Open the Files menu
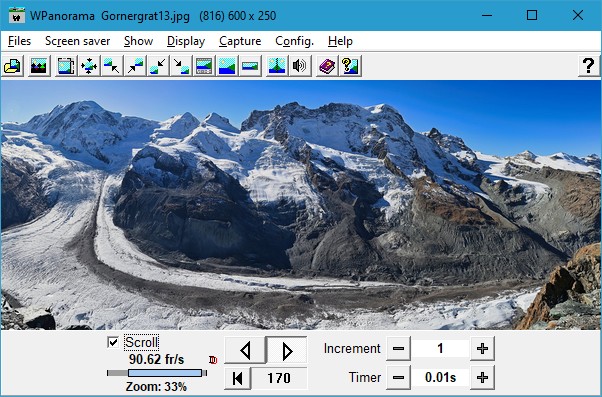 pos(19,41)
